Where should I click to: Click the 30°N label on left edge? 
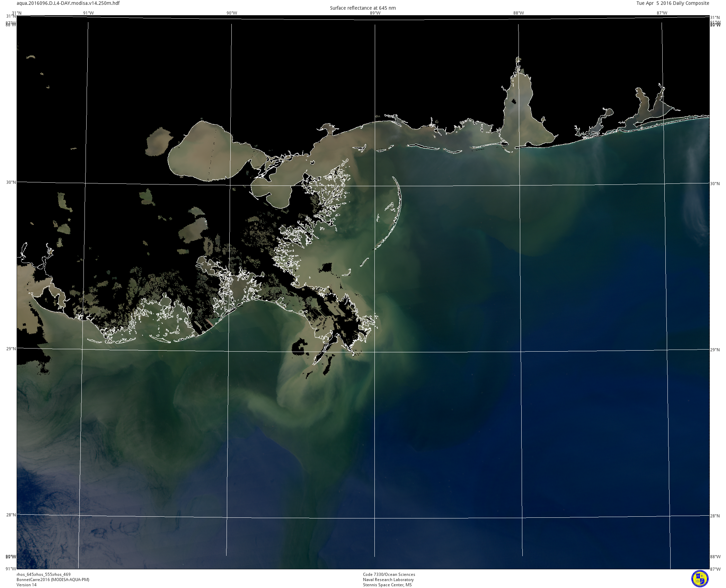[11, 182]
